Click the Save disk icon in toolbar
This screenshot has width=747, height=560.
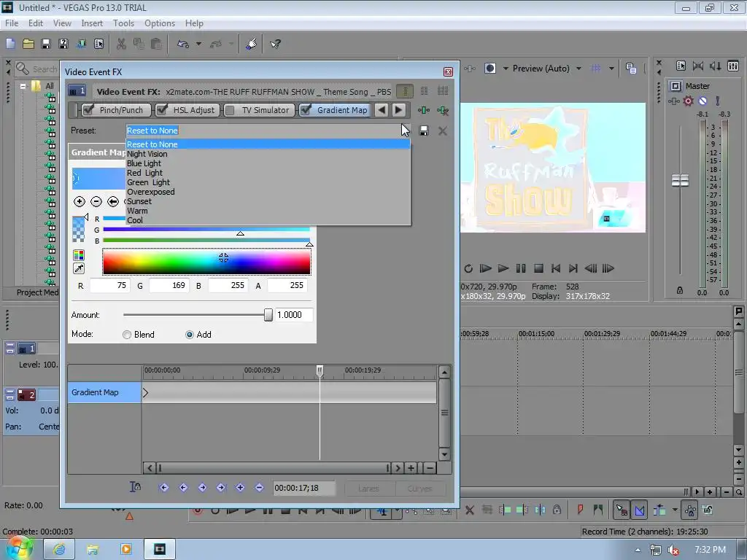click(46, 44)
